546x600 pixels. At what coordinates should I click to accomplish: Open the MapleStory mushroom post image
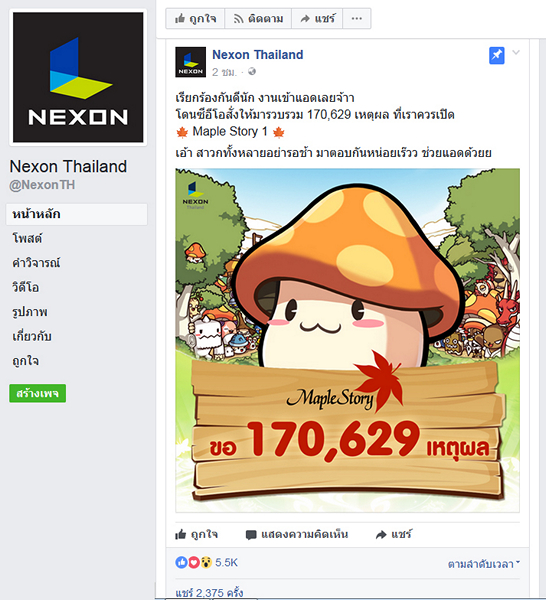(x=347, y=340)
